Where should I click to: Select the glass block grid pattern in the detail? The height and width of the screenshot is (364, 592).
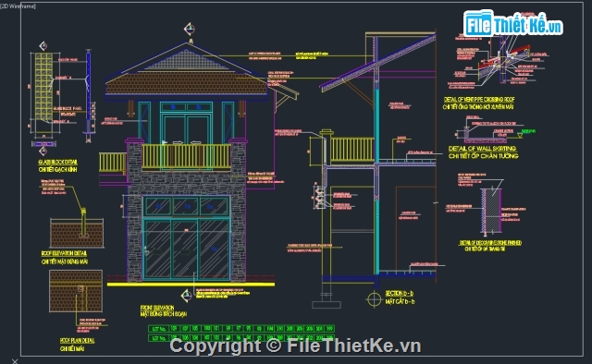(x=43, y=86)
